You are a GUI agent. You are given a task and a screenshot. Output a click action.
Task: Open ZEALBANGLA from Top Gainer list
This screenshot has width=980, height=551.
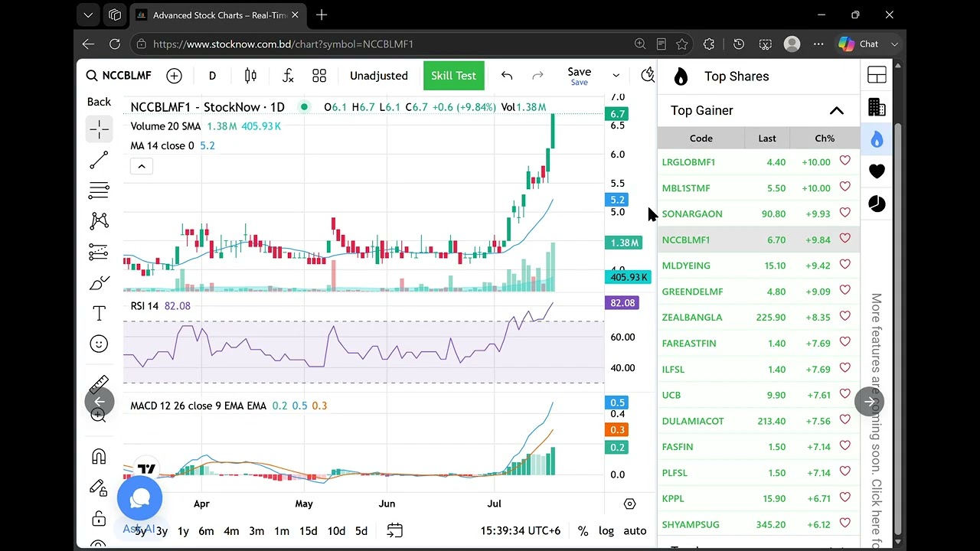click(692, 318)
